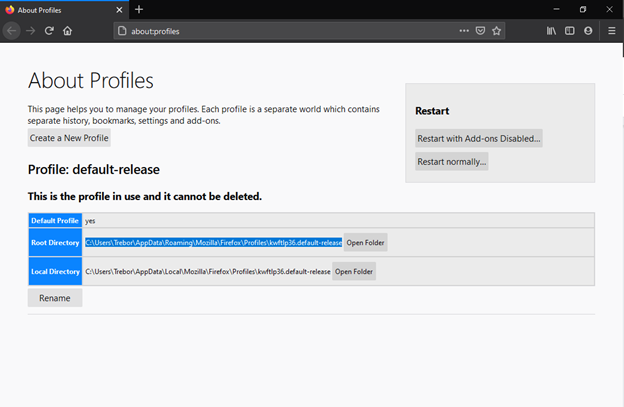The image size is (624, 407).
Task: Open Folder for Root Directory
Action: 365,242
